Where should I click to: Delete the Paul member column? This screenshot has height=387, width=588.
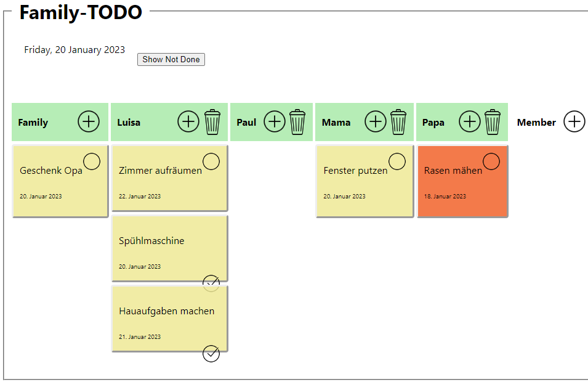click(297, 122)
